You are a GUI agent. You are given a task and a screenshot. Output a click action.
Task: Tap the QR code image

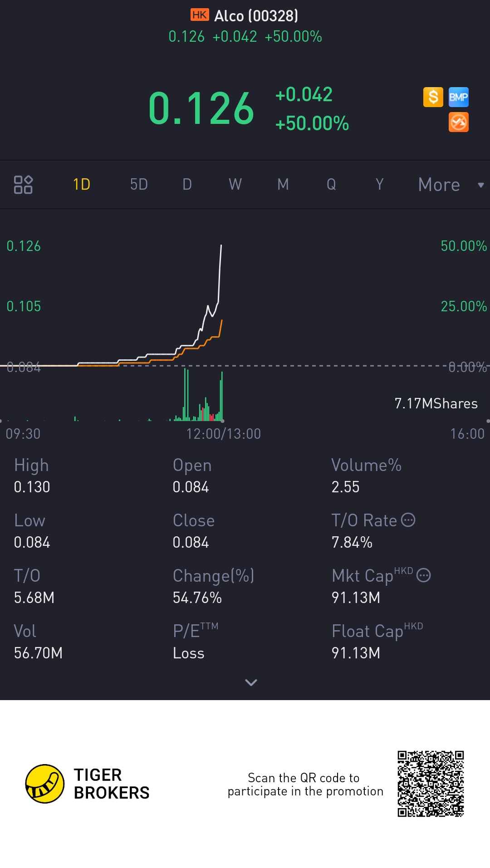pos(431,784)
